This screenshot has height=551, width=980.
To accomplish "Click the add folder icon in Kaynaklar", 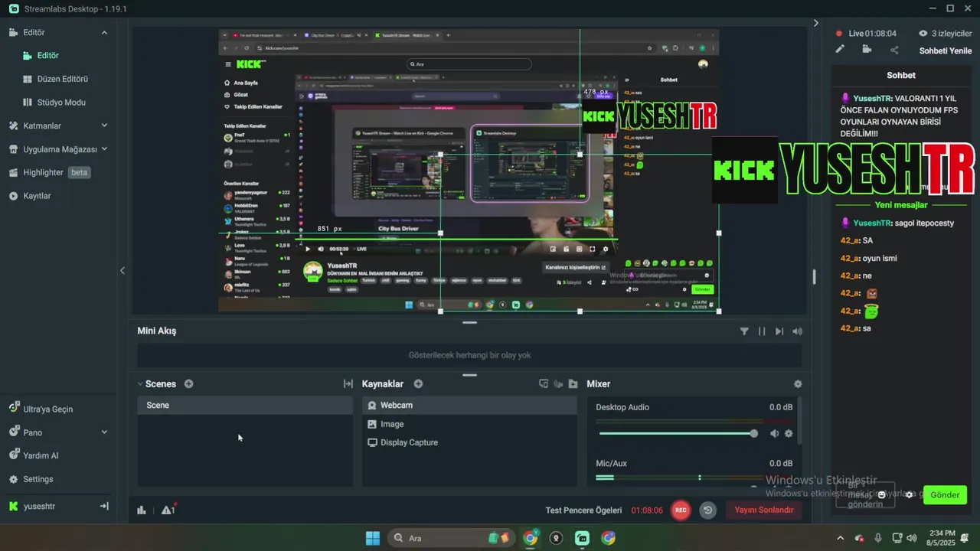I will tap(573, 384).
